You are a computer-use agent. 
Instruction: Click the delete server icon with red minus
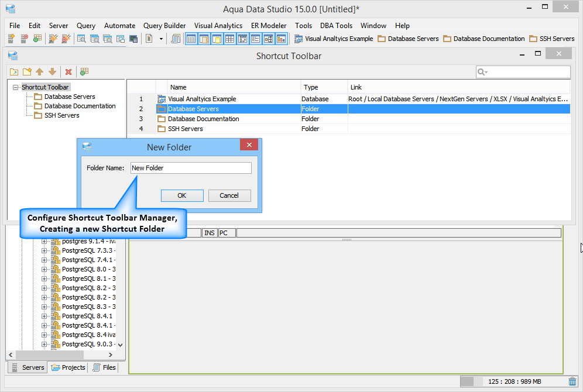(x=24, y=38)
